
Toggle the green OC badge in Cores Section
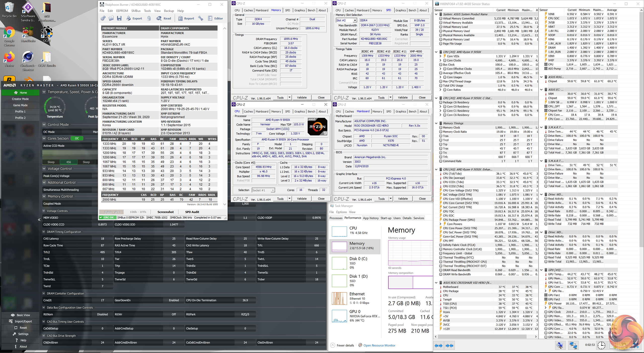tap(77, 138)
